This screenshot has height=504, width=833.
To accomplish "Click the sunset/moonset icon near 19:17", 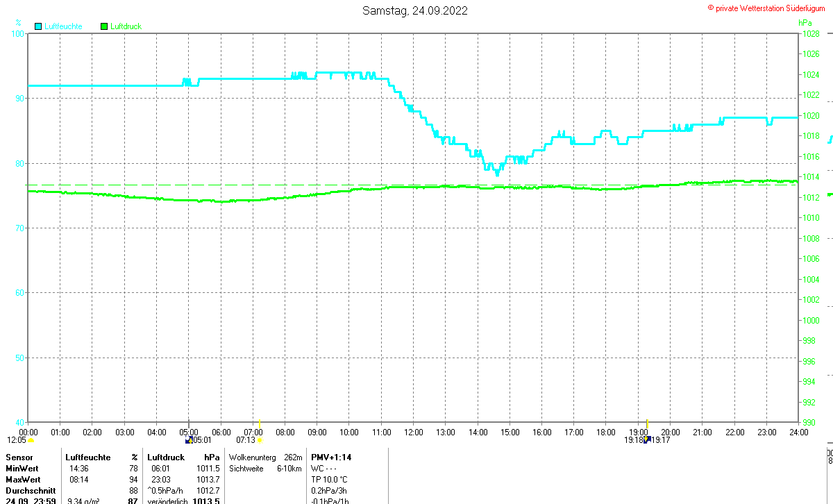I will coord(646,439).
